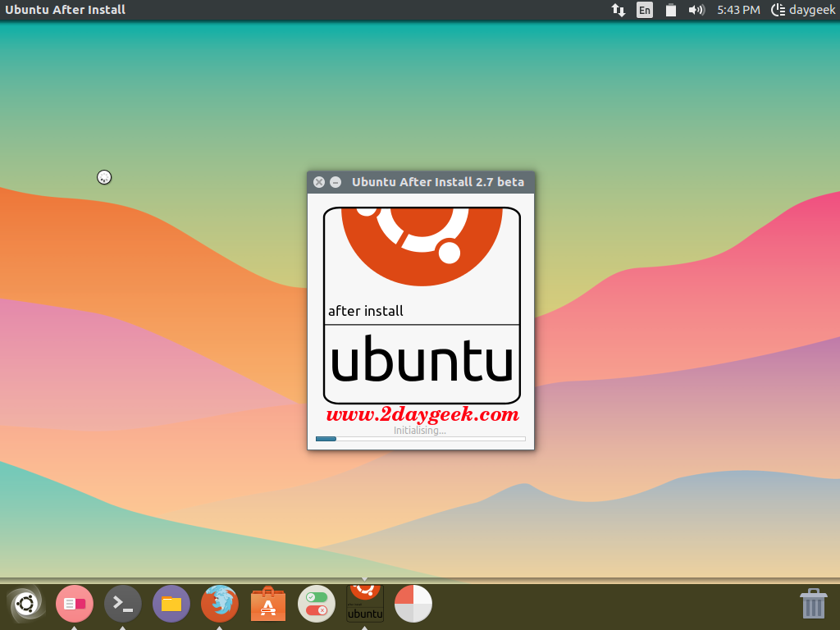Check the battery status indicator
840x630 pixels.
[x=670, y=10]
